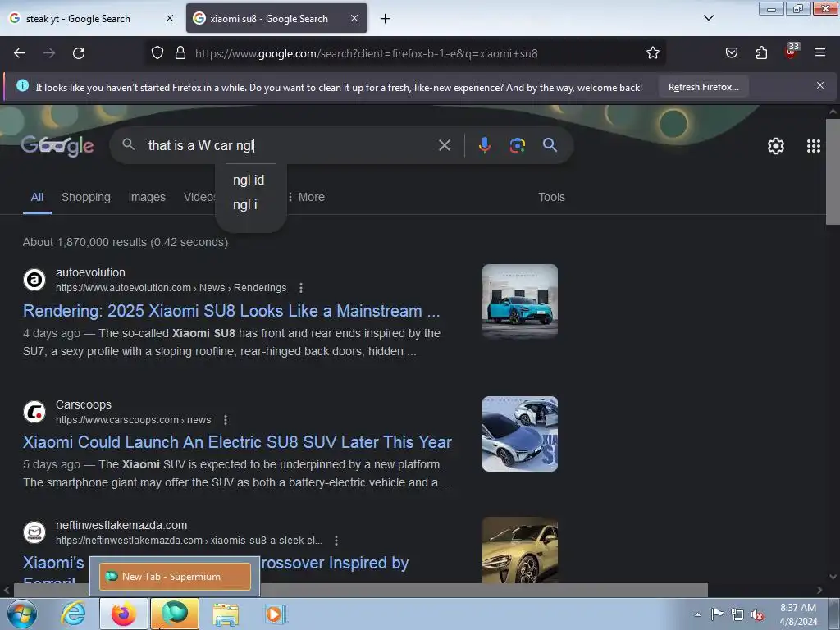This screenshot has width=840, height=630.
Task: Open muted volume tray icon
Action: [x=757, y=615]
